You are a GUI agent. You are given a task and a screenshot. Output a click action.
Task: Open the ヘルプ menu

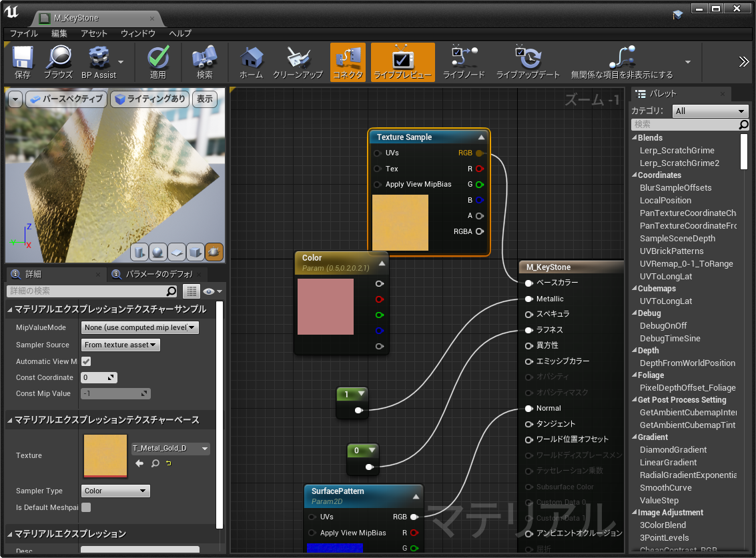pos(180,33)
